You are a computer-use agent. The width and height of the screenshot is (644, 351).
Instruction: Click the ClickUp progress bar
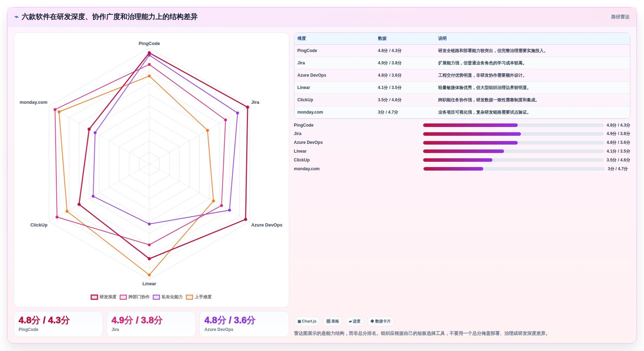[x=513, y=160]
